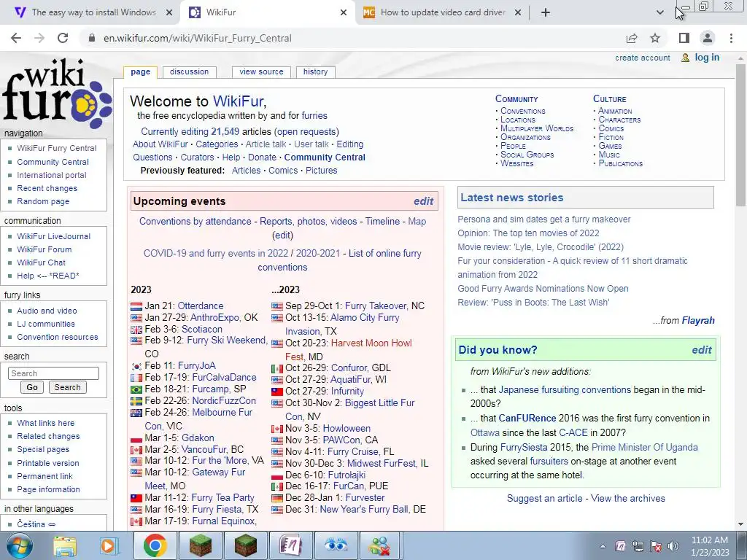Screen dimensions: 747x560
Task: Open a new tab with the plus button
Action: pos(546,12)
